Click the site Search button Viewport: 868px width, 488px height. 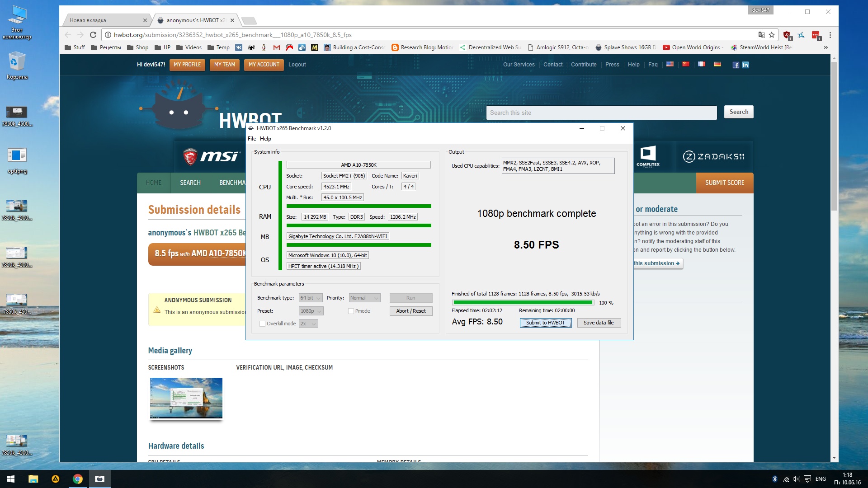click(739, 112)
